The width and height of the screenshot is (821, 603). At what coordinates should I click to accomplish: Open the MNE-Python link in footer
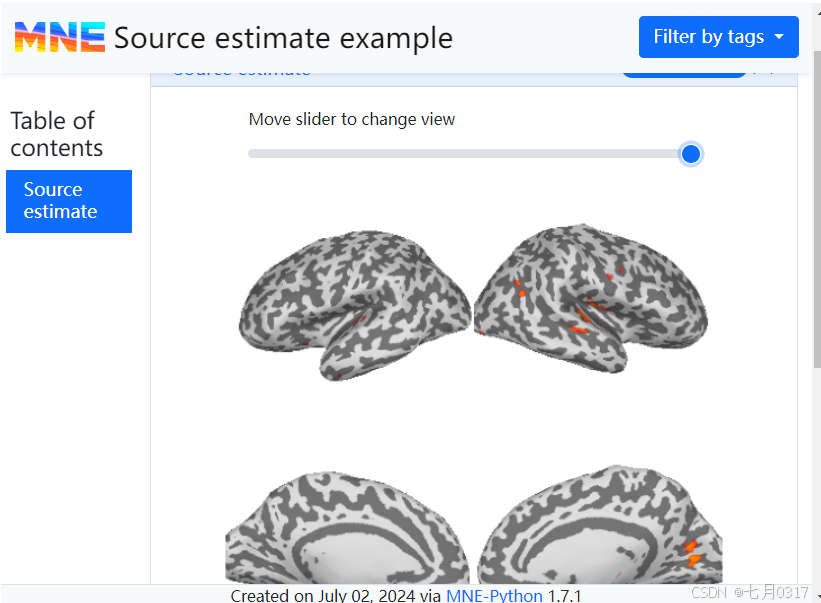(494, 596)
